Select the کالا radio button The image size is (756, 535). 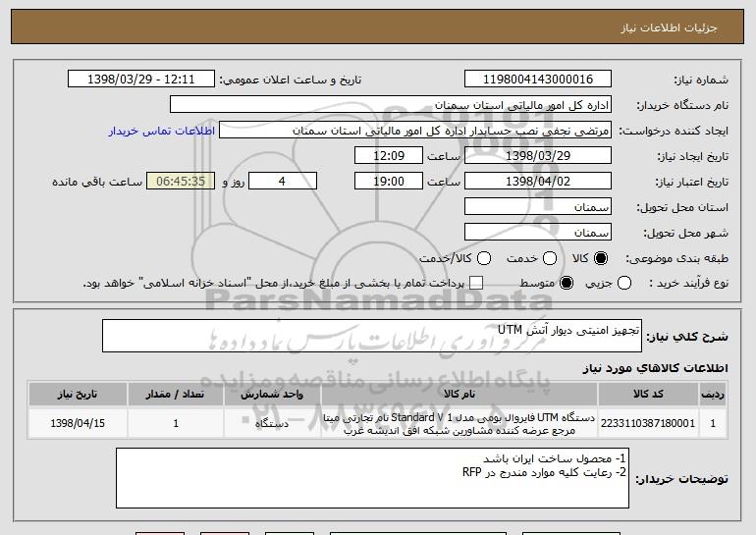pyautogui.click(x=600, y=258)
